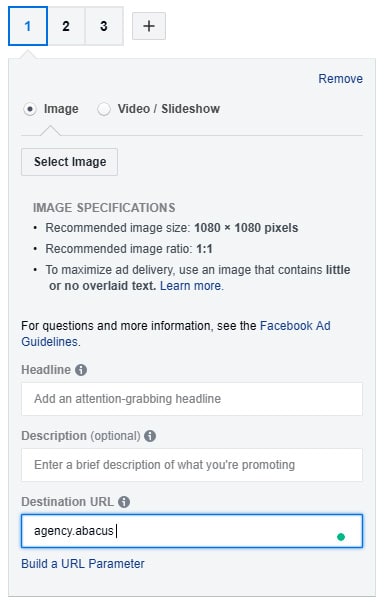Focus the Headline input field
Screen dimensions: 386x602
click(x=192, y=399)
